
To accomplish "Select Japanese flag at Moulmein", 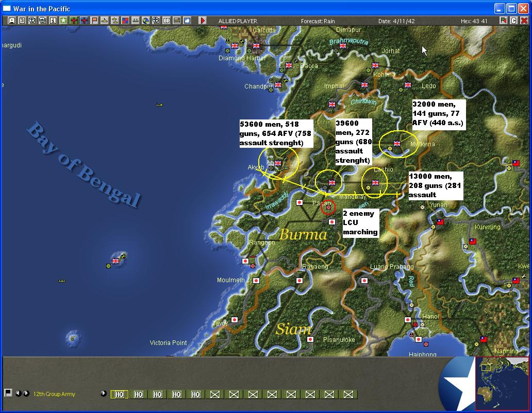I will click(256, 281).
